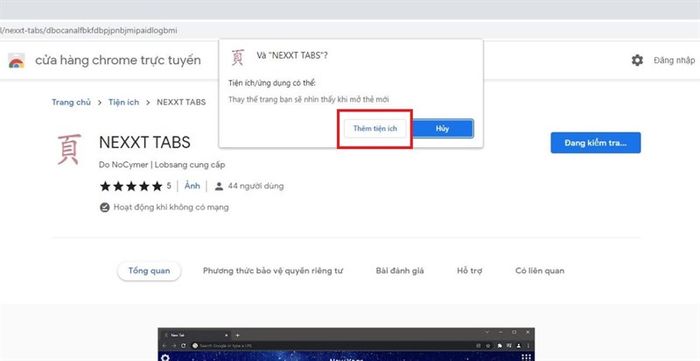Open the settings gear in the store header

click(637, 60)
